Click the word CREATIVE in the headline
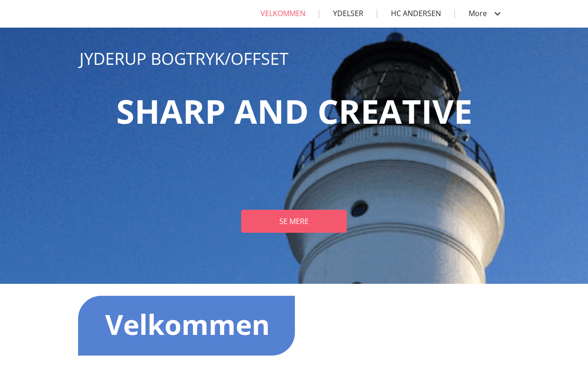Screen dimensions: 588x368 pyautogui.click(x=395, y=112)
